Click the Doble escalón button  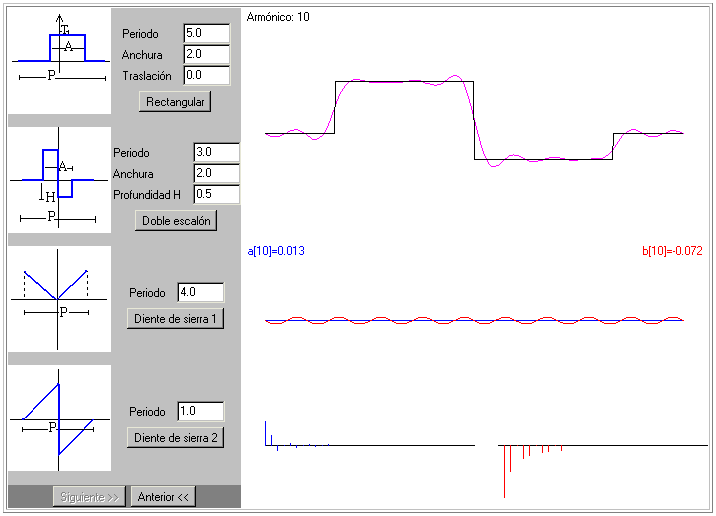point(176,221)
